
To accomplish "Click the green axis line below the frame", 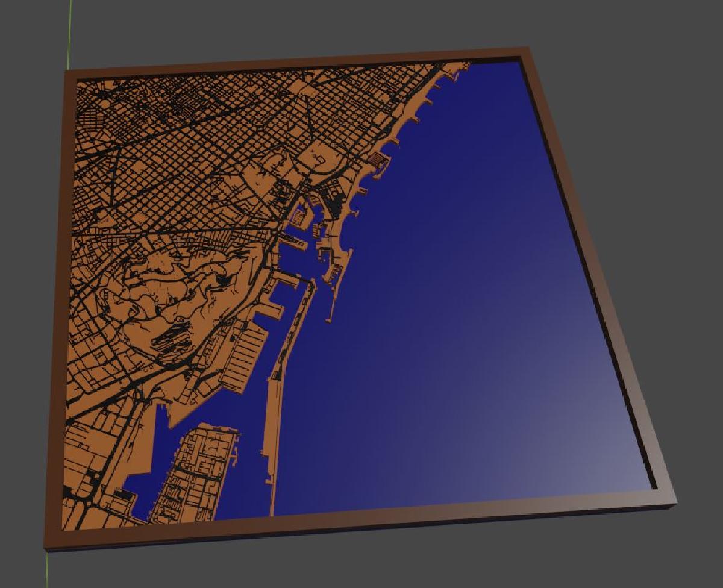I will point(47,569).
